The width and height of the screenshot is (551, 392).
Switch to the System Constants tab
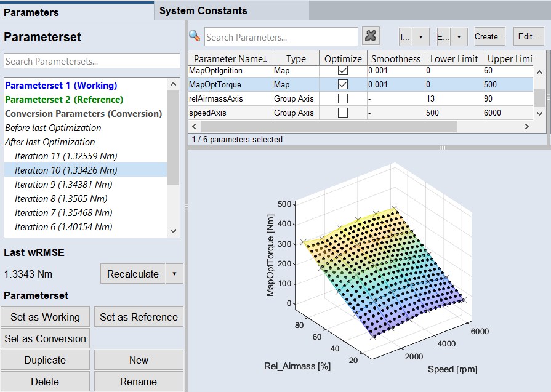click(203, 10)
